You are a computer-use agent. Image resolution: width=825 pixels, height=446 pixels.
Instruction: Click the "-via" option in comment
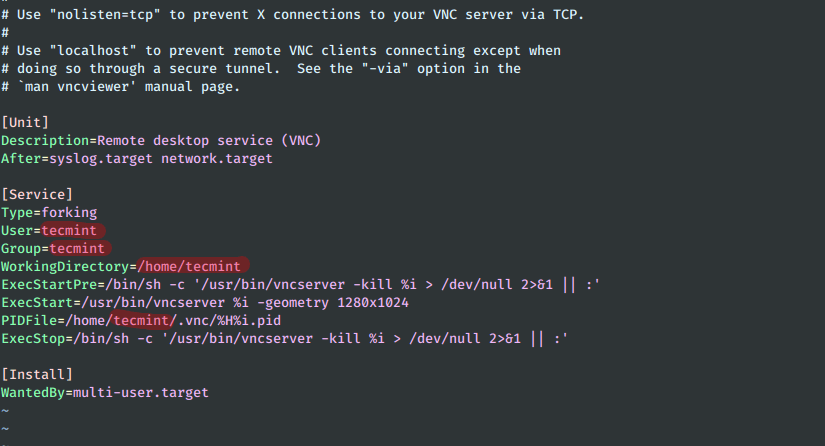coord(385,69)
